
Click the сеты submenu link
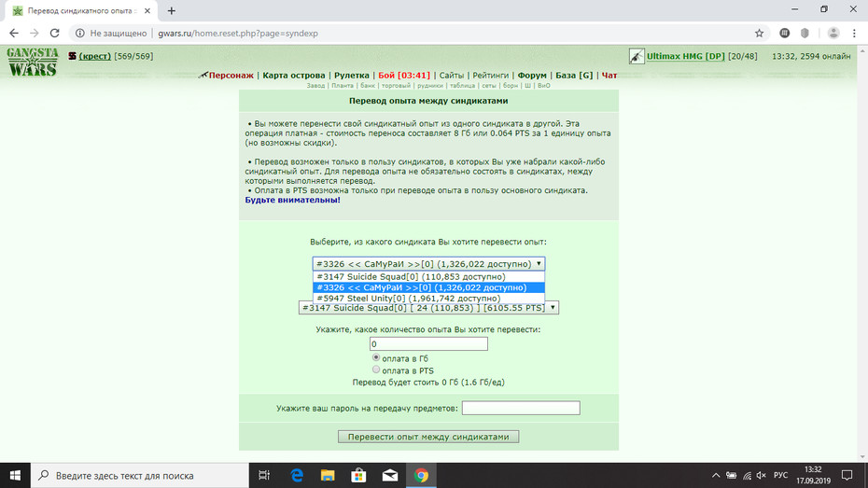(x=489, y=86)
